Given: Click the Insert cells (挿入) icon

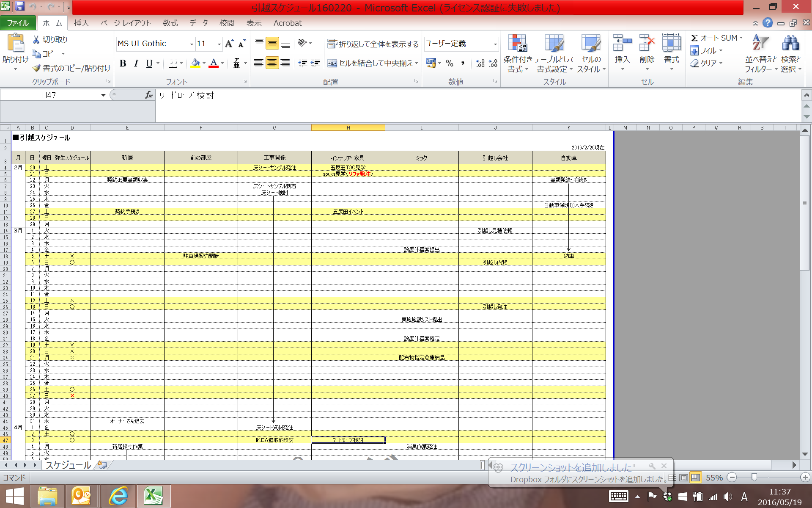Looking at the screenshot, I should (622, 44).
